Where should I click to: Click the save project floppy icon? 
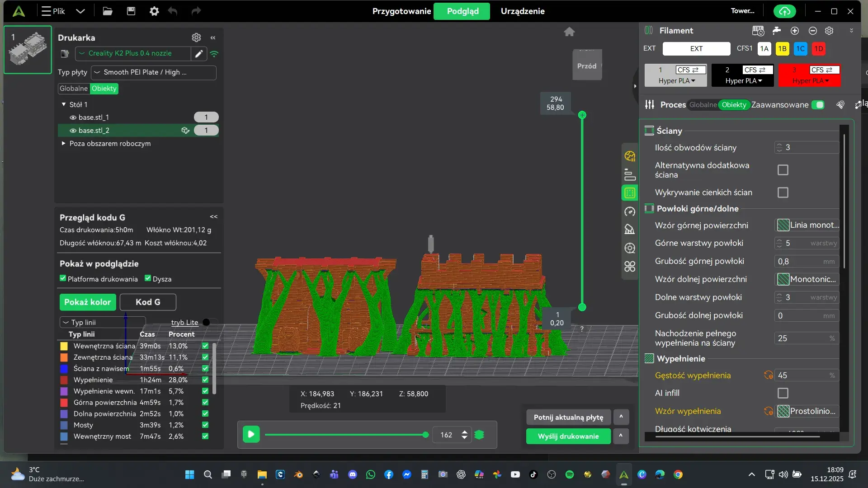(x=131, y=11)
